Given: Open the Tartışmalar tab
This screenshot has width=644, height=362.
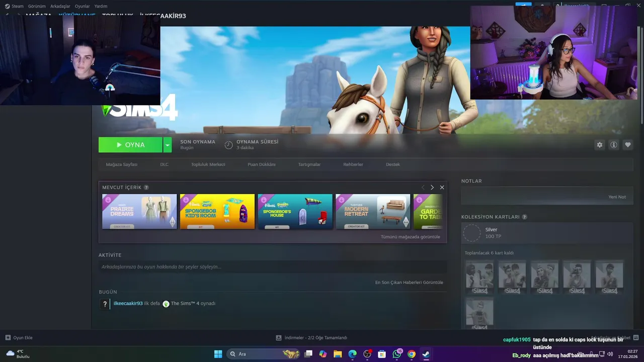Looking at the screenshot, I should [309, 164].
